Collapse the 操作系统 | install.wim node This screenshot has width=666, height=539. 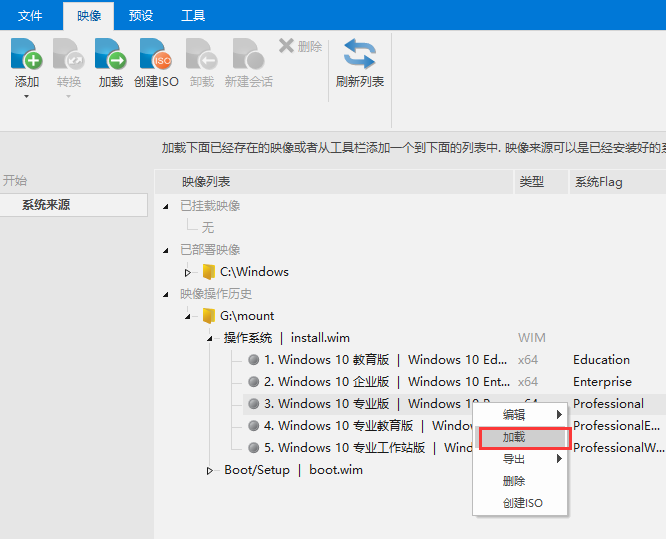210,339
